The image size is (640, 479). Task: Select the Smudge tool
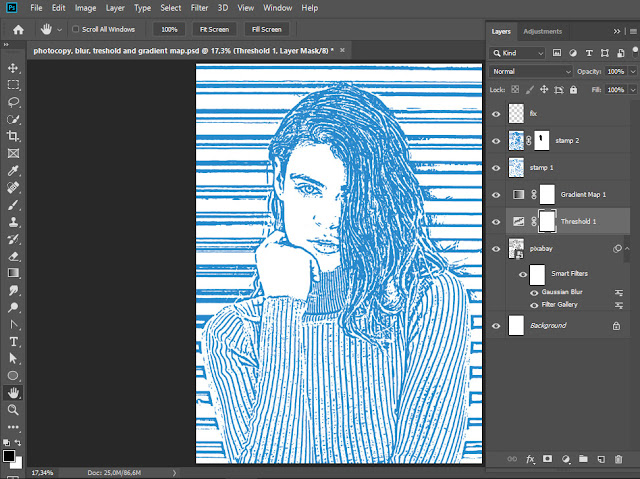point(13,290)
